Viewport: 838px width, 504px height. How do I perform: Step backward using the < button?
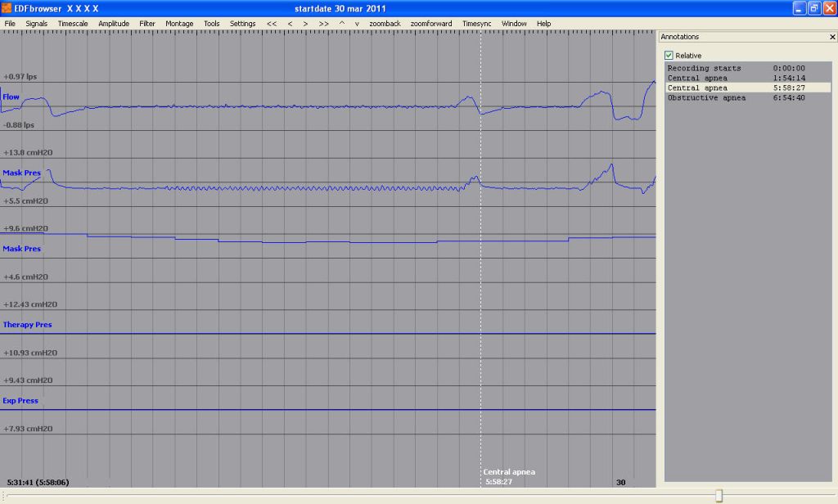[x=290, y=24]
